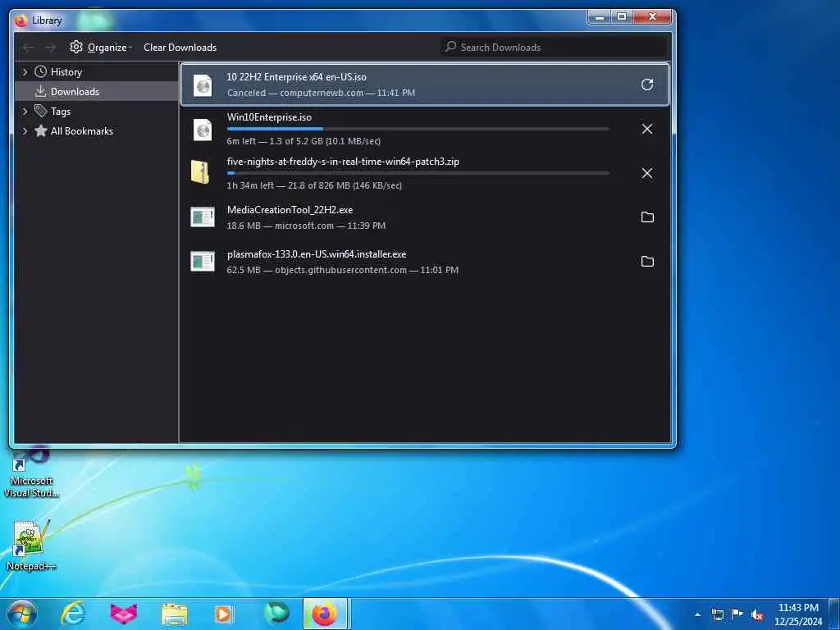This screenshot has height=630, width=840.
Task: Select the Microsoft Visual Studio desktop shortcut
Action: (31, 473)
